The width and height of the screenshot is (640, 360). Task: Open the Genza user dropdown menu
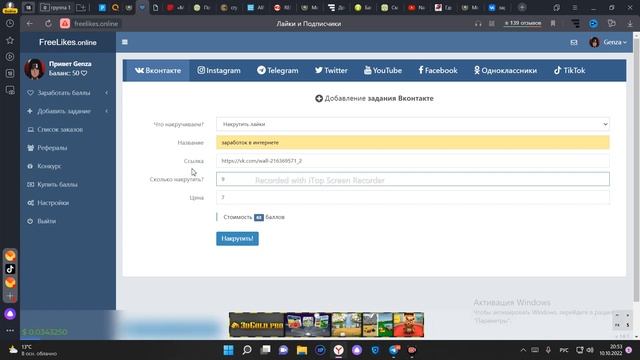(x=608, y=42)
